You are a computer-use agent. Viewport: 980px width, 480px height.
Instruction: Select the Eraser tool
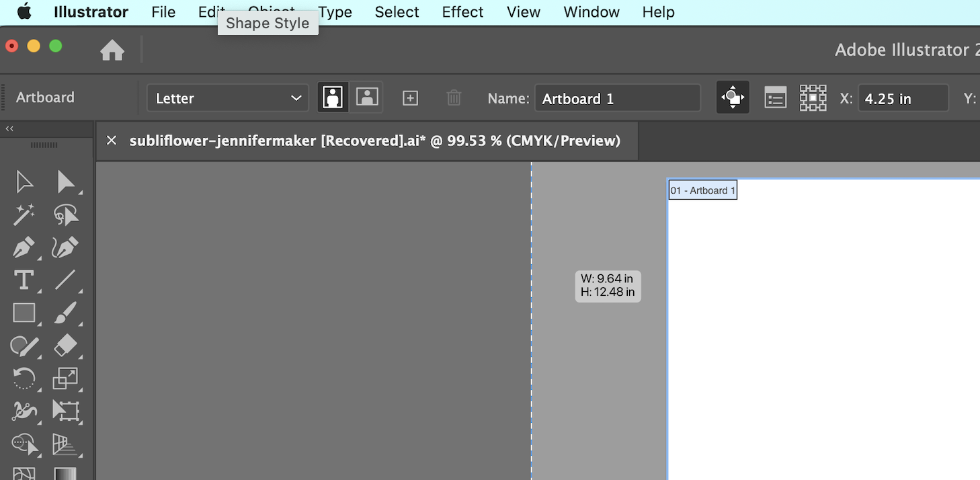click(x=65, y=346)
